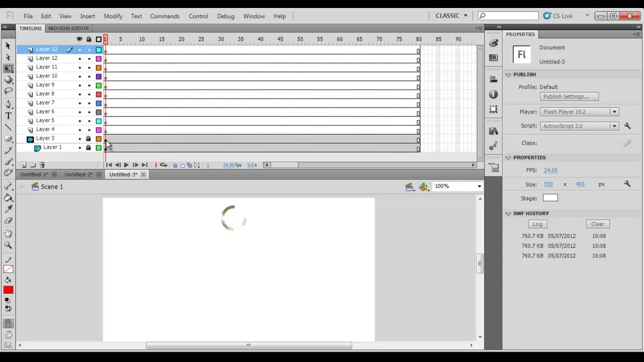Click the Scene 1 breadcrumb

pos(52,187)
